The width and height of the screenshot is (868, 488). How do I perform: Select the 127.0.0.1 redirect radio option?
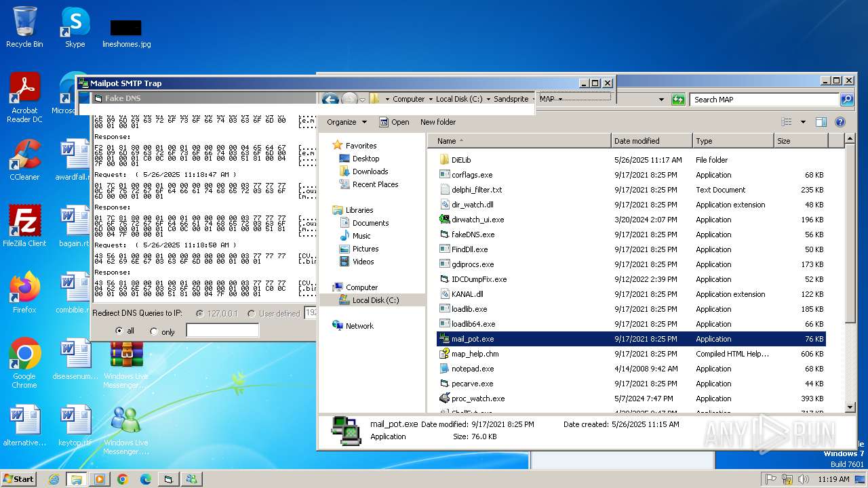click(x=199, y=314)
